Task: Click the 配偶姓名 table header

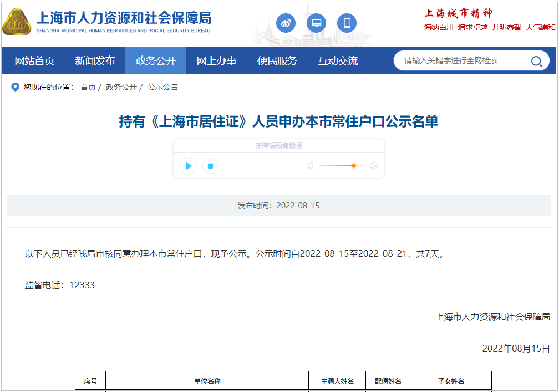Action: click(388, 381)
